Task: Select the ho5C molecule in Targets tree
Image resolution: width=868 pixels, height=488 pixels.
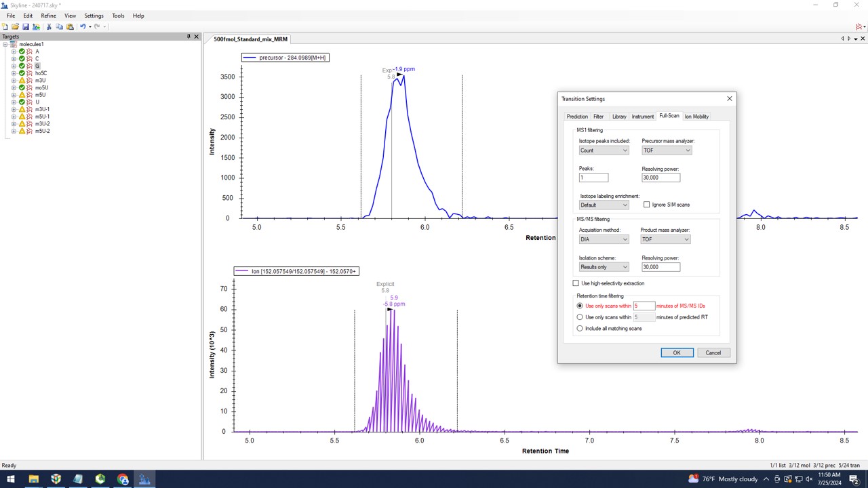Action: coord(41,73)
